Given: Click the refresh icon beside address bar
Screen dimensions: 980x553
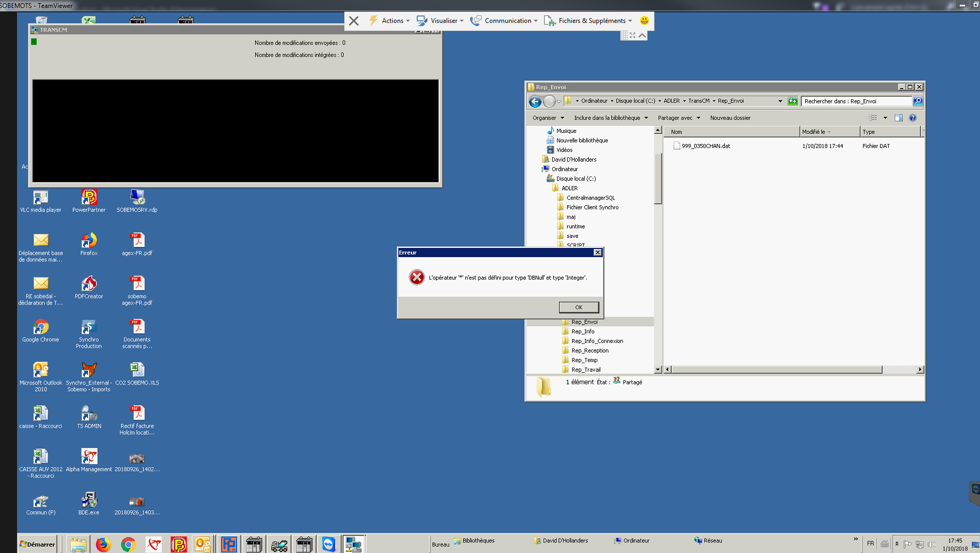Looking at the screenshot, I should tap(793, 101).
